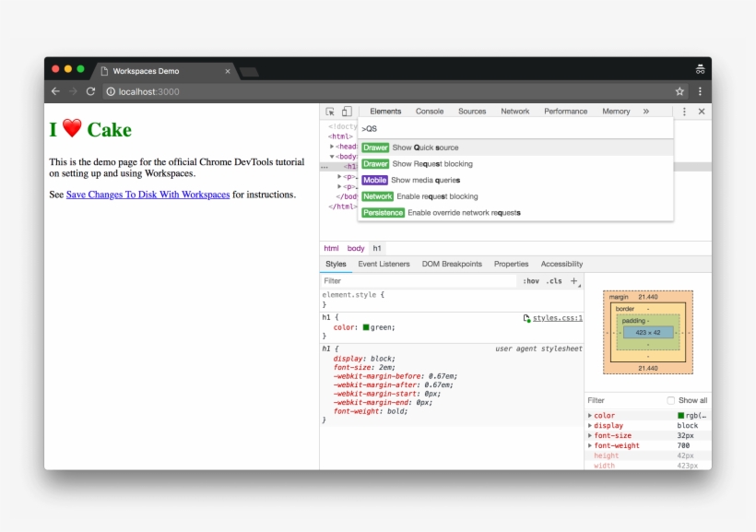The height and width of the screenshot is (532, 756).
Task: Click the 423 × 42 content box in box model
Action: [x=648, y=332]
